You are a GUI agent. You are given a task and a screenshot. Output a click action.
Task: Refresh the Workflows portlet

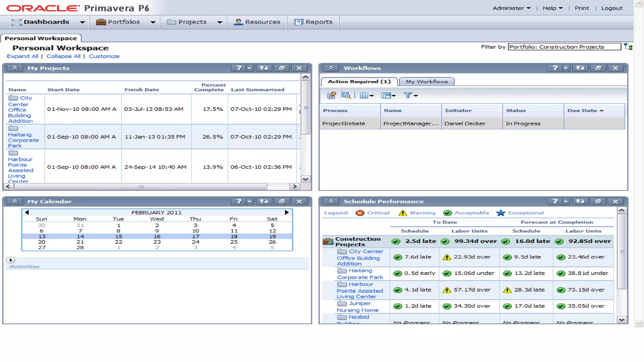pyautogui.click(x=580, y=68)
